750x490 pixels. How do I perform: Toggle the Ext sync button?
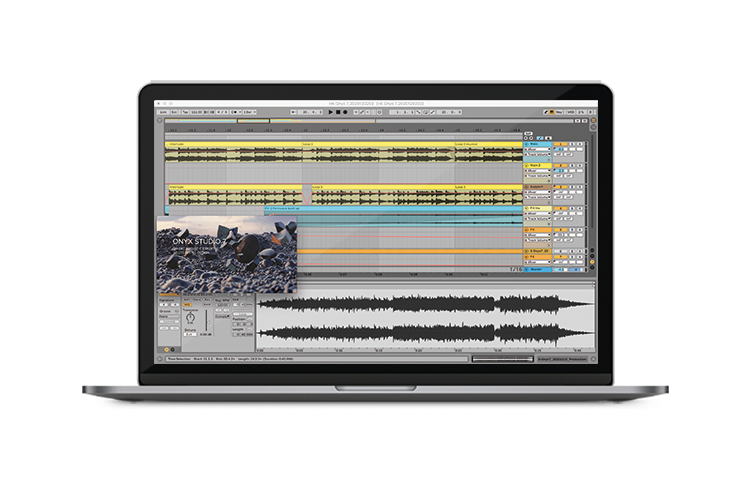(174, 112)
